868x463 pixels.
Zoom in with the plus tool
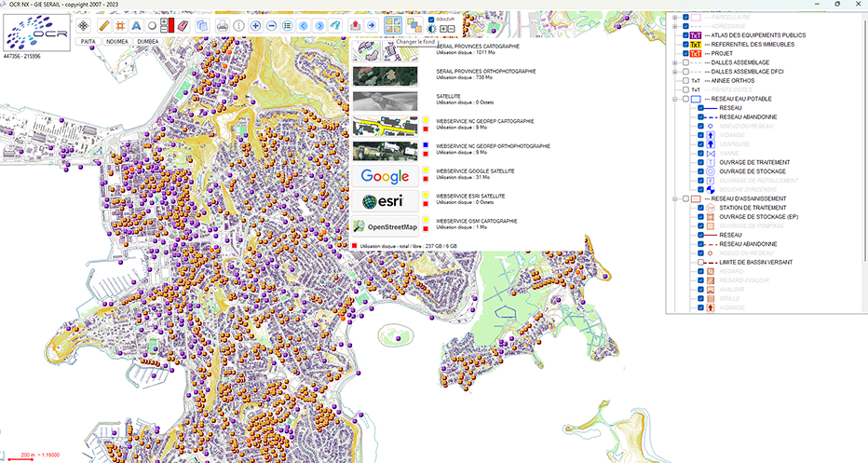coord(255,25)
